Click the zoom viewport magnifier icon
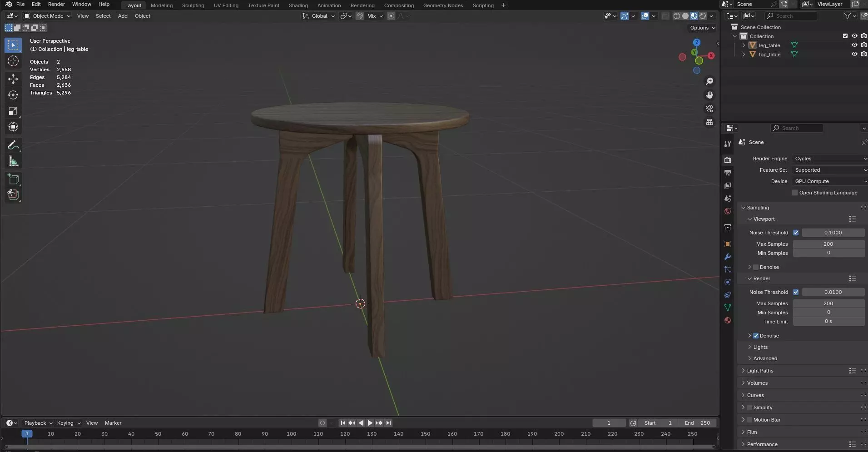This screenshot has width=868, height=452. pos(709,81)
